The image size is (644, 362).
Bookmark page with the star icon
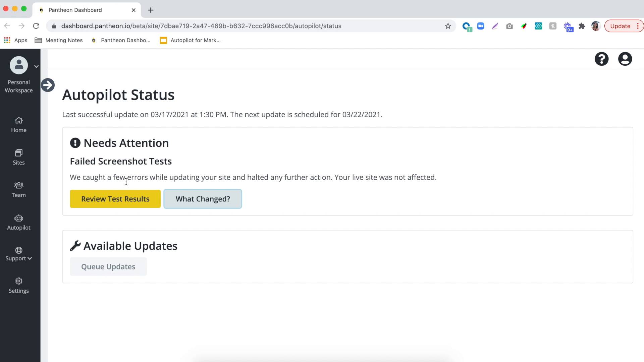point(448,26)
